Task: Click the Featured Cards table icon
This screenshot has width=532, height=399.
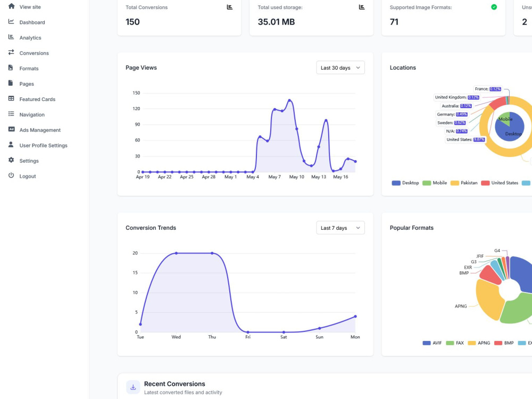Action: [11, 98]
